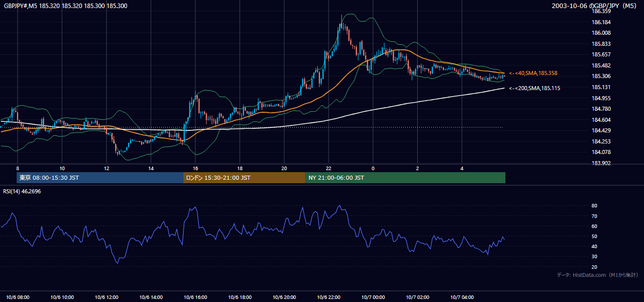Viewport: 644px width, 302px height.
Task: Click the RSI axis level 60
Action: pyautogui.click(x=595, y=226)
